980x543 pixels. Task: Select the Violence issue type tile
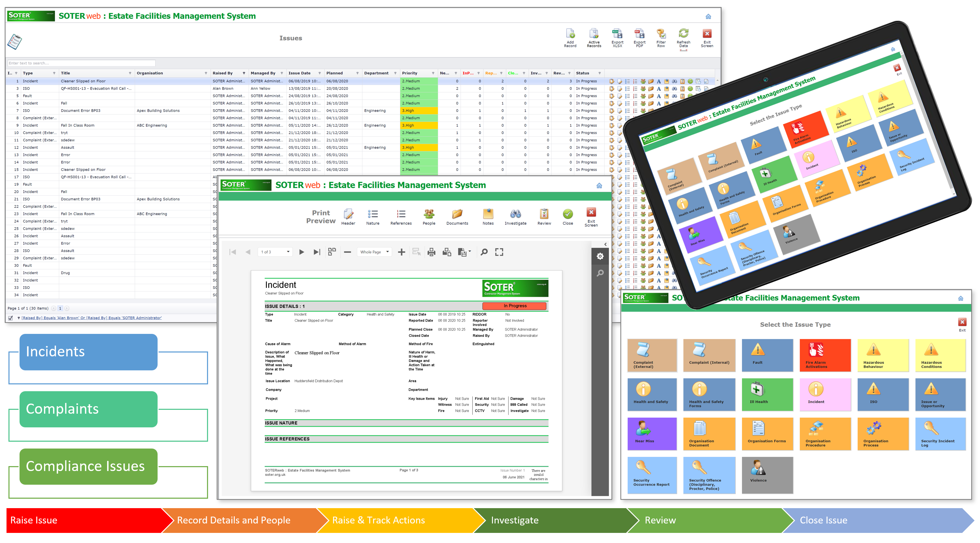tap(767, 475)
